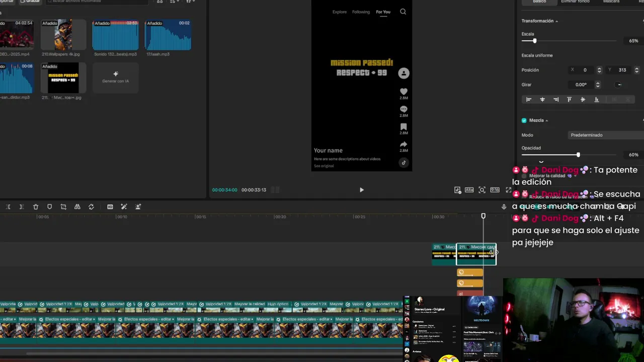Open the 9:16 aspect ratio selector
Viewport: 644px width, 362px height.
(495, 190)
